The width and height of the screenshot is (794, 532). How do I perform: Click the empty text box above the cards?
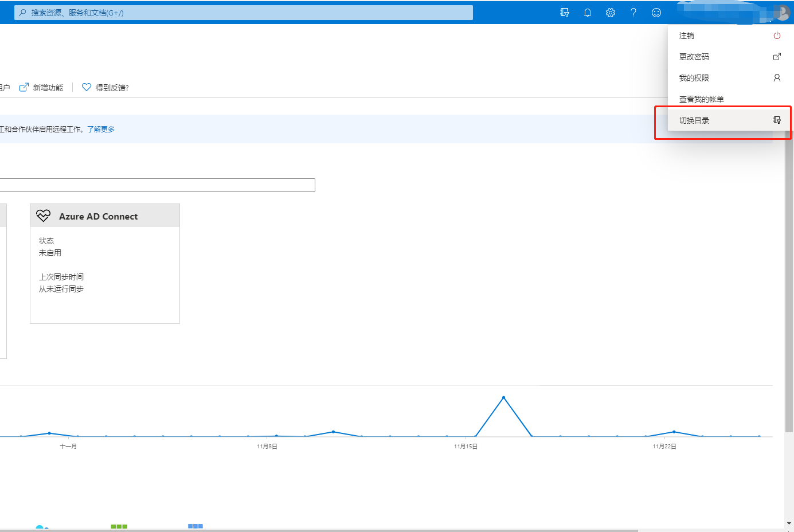tap(157, 185)
